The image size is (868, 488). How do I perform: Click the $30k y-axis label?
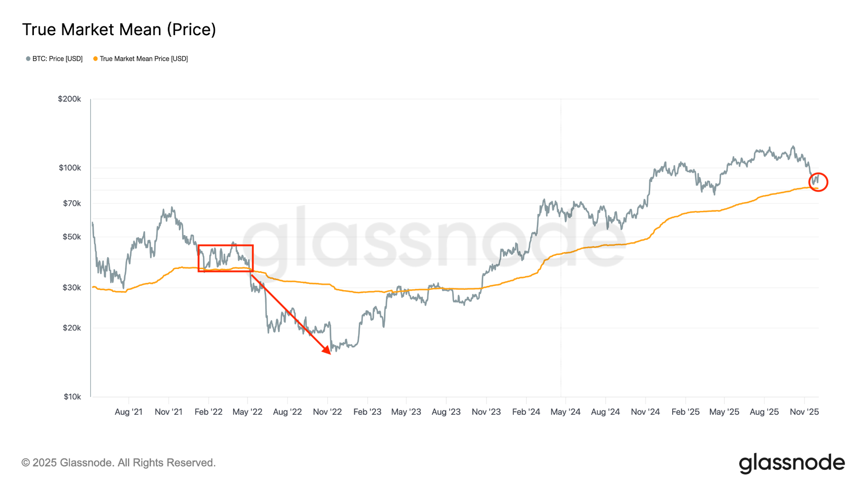point(72,288)
